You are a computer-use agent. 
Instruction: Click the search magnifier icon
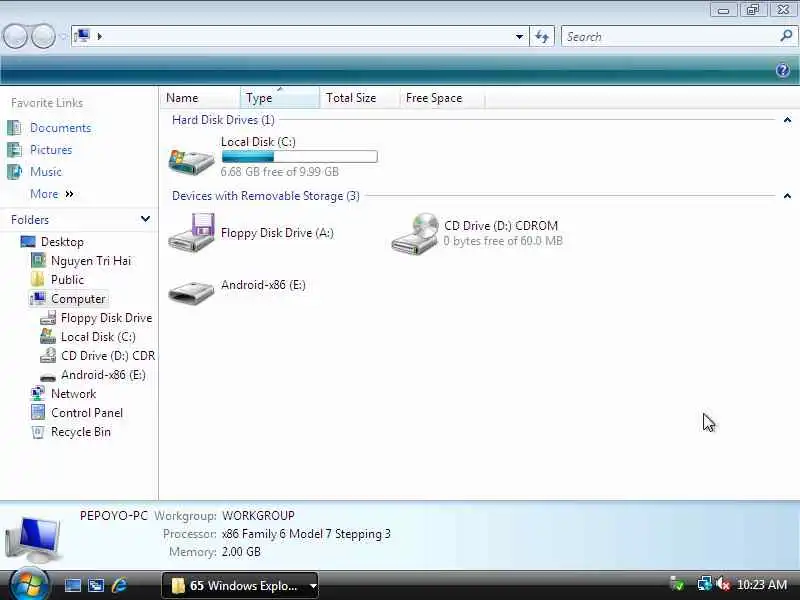[786, 36]
